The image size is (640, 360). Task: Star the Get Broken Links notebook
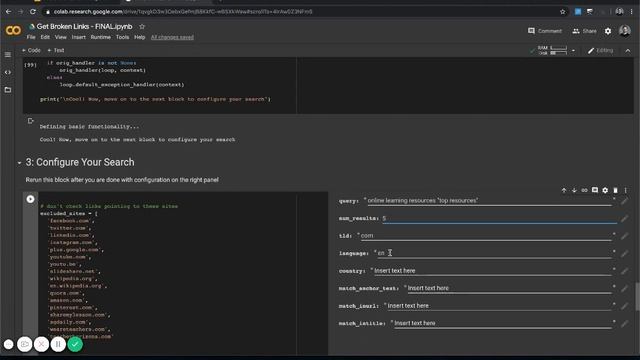point(142,27)
